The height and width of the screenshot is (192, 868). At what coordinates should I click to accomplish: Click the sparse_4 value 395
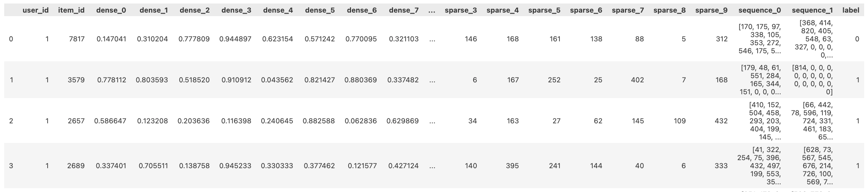click(512, 166)
